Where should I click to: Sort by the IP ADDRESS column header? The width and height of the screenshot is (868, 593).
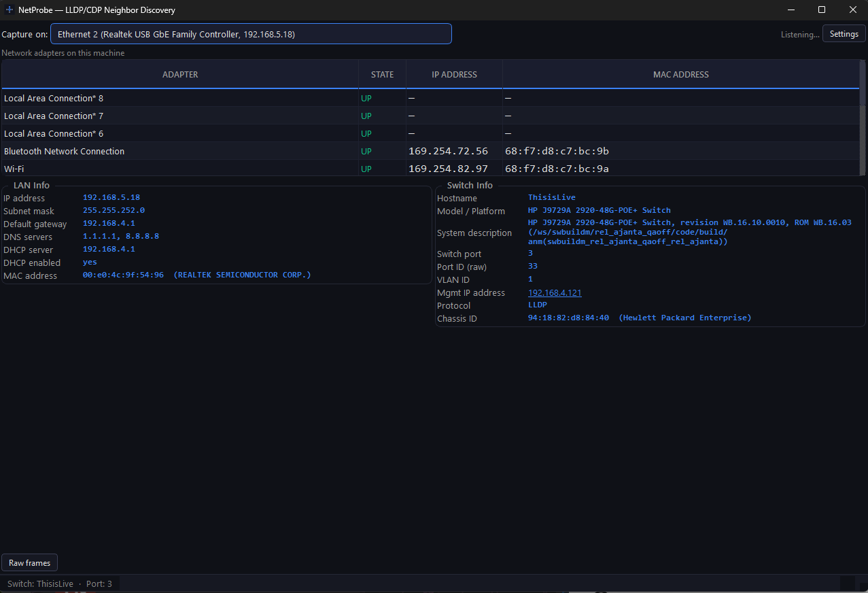(454, 75)
